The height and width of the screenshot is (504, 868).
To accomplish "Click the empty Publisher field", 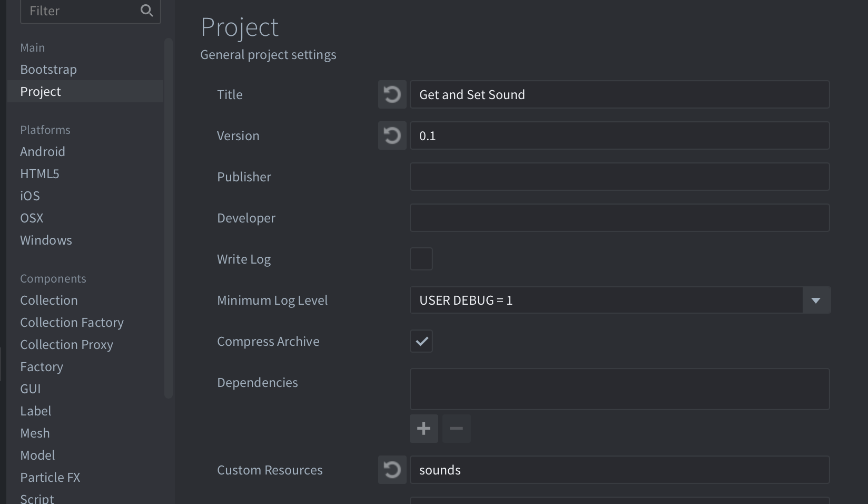I will point(620,177).
